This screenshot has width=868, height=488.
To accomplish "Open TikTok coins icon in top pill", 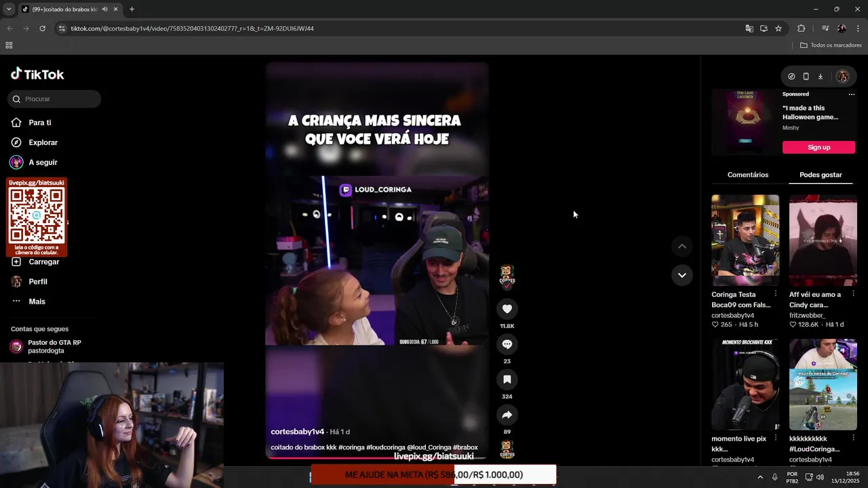I will coord(791,77).
